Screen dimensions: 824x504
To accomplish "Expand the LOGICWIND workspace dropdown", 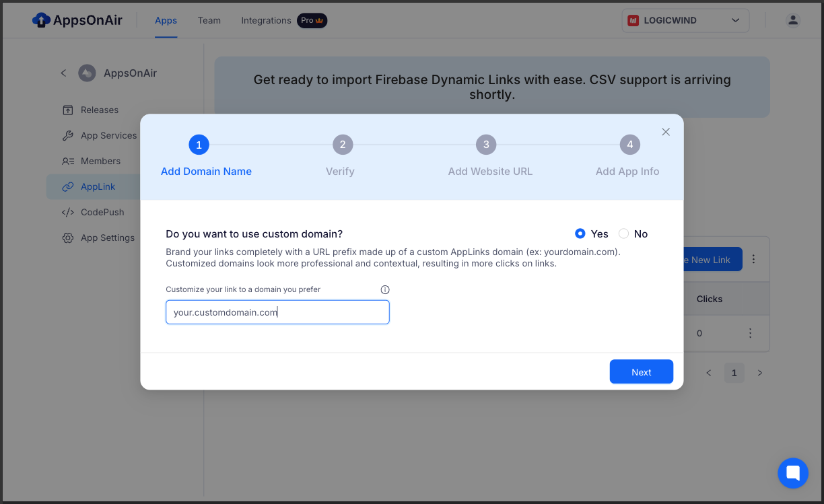I will pos(685,20).
